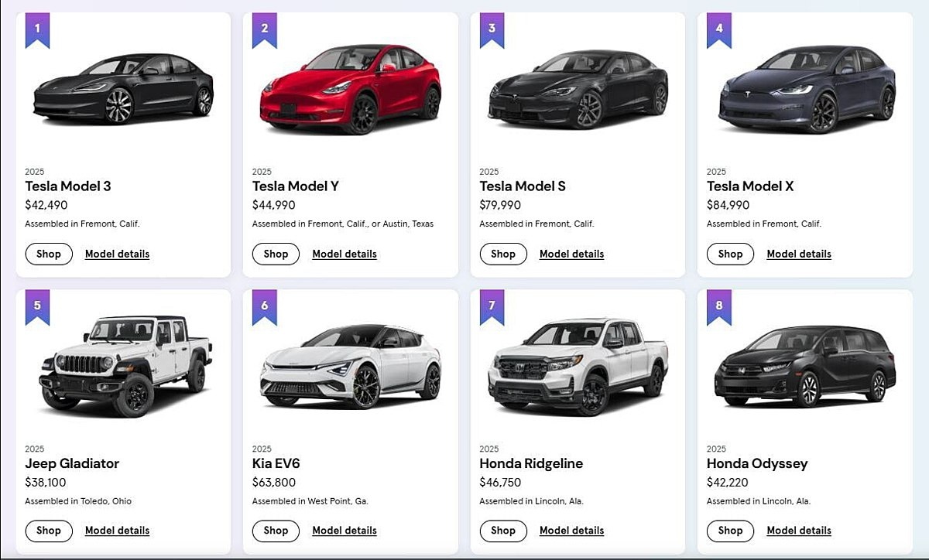Click the rank 7 ribbon badge
Viewport: 929px width, 560px height.
[492, 306]
